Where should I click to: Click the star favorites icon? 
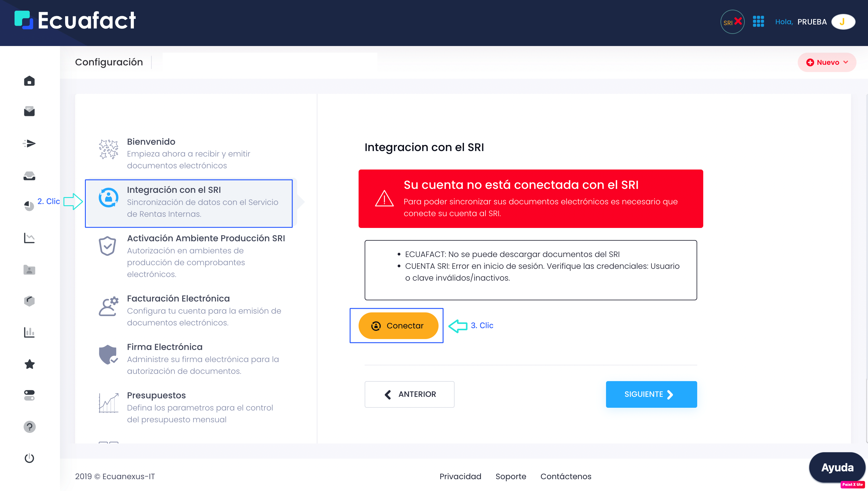click(29, 364)
